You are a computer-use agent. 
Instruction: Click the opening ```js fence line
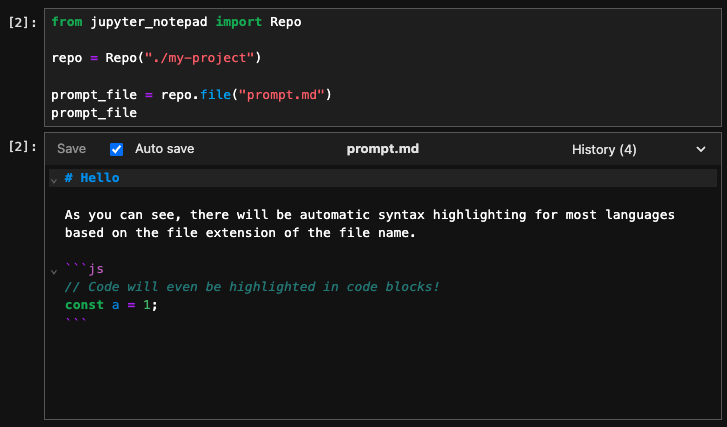(84, 269)
